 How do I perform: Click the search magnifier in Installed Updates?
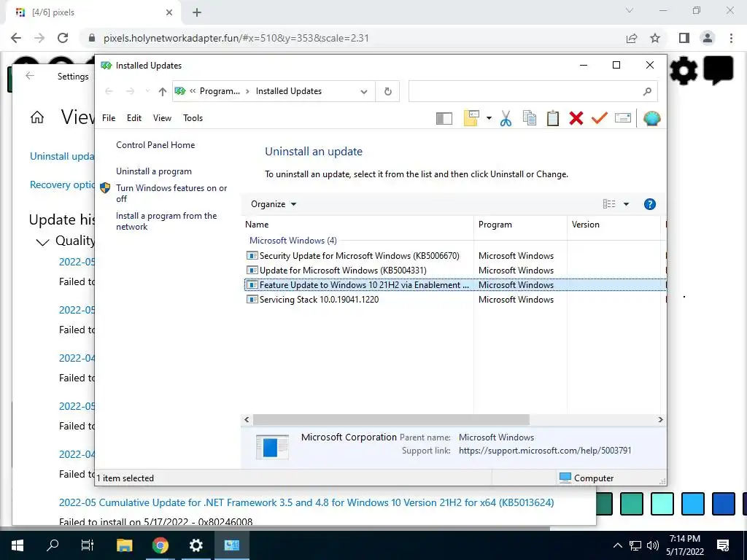pos(647,91)
